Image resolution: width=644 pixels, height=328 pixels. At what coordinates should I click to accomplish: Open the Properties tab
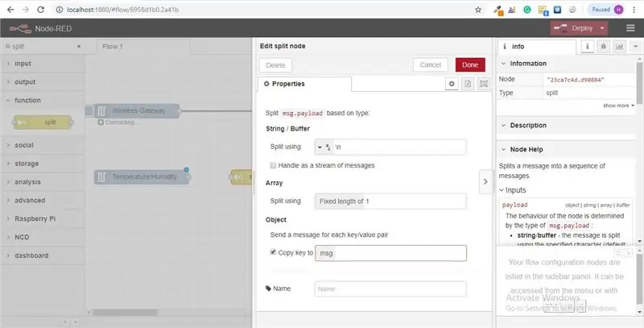(x=304, y=84)
